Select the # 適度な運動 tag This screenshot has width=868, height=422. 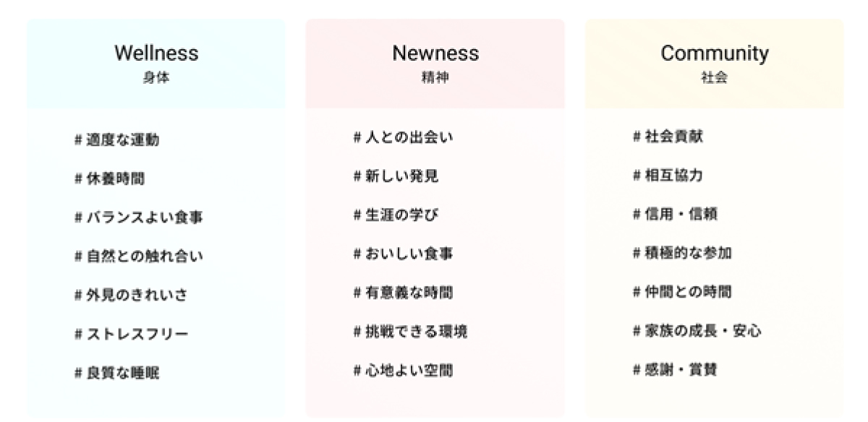coord(116,140)
